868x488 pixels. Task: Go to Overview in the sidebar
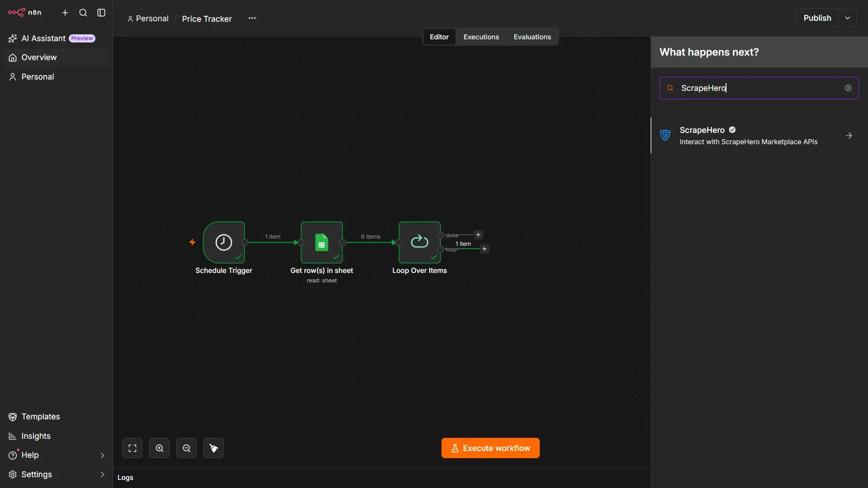click(56, 57)
